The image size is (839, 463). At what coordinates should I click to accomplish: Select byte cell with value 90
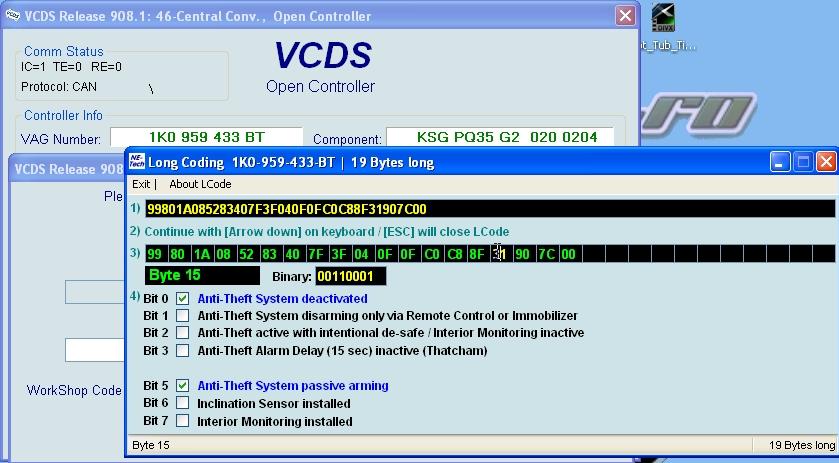click(x=523, y=254)
